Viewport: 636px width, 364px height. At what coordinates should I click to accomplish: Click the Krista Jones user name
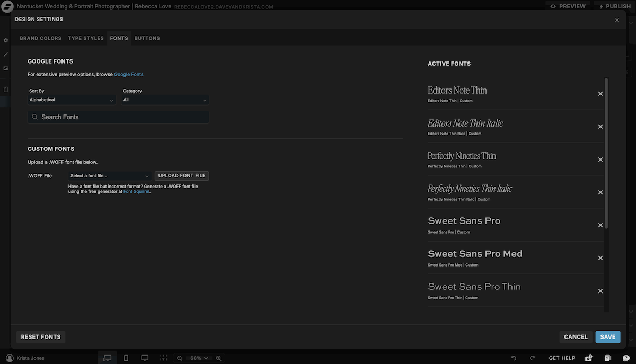click(31, 358)
